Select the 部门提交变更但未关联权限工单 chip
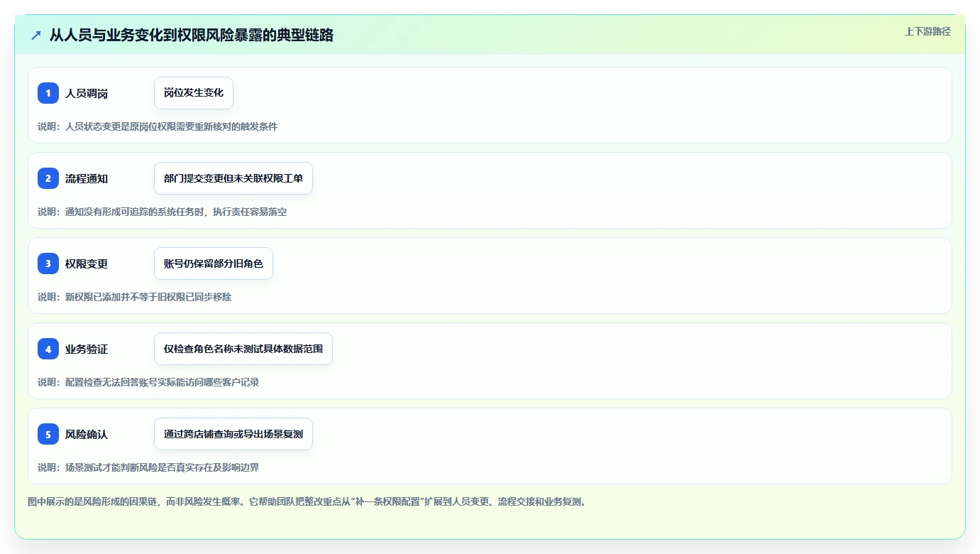Viewport: 980px width, 554px height. pyautogui.click(x=233, y=178)
